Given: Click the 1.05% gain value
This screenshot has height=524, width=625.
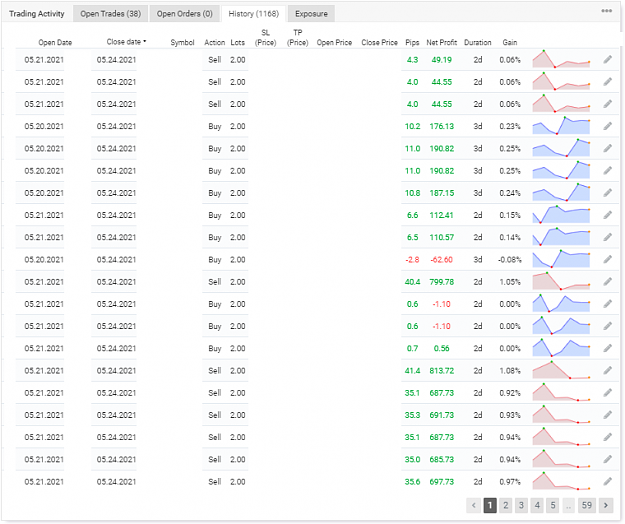Looking at the screenshot, I should pyautogui.click(x=510, y=282).
